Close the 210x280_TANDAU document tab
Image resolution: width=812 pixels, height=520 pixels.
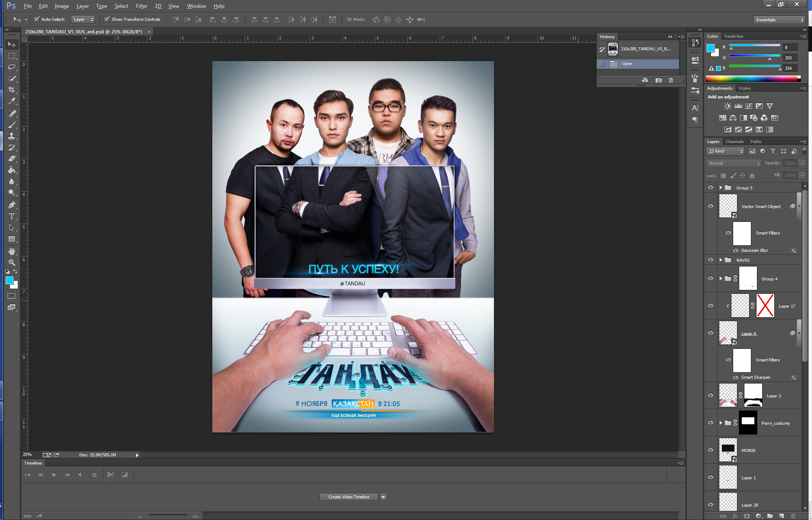149,32
